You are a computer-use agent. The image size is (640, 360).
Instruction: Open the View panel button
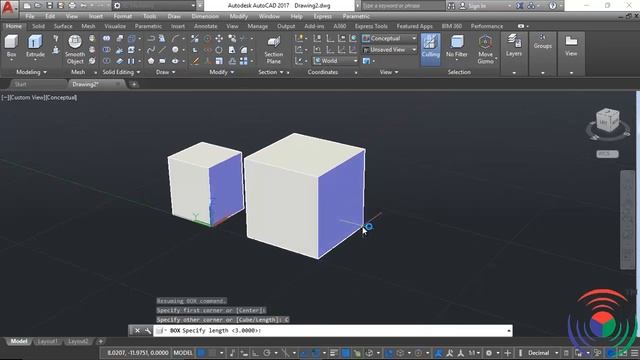[571, 46]
